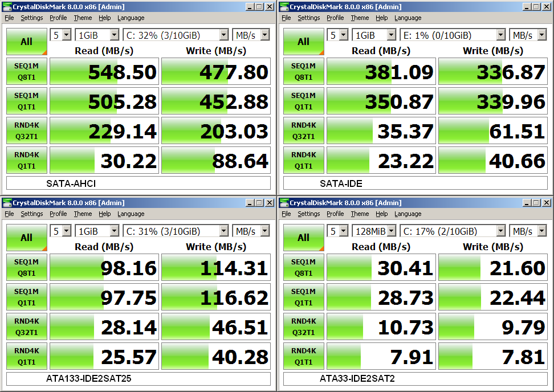The width and height of the screenshot is (554, 392).
Task: Run SEQ1M Q8T1 in the ATA133-IDE2SAT25 window
Action: (x=26, y=267)
